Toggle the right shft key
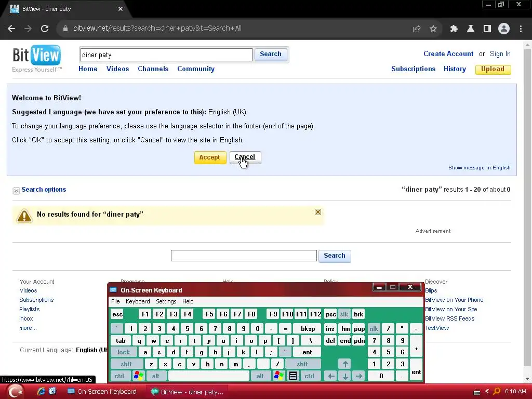 (x=302, y=364)
